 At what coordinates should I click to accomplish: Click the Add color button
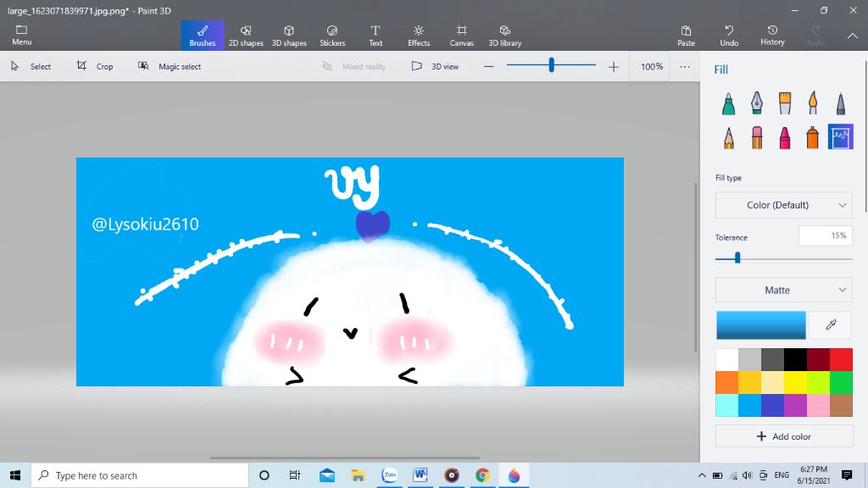(784, 436)
